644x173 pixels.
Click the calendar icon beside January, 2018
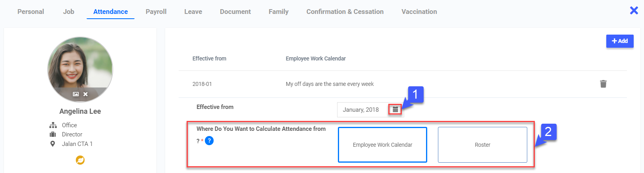pos(395,109)
